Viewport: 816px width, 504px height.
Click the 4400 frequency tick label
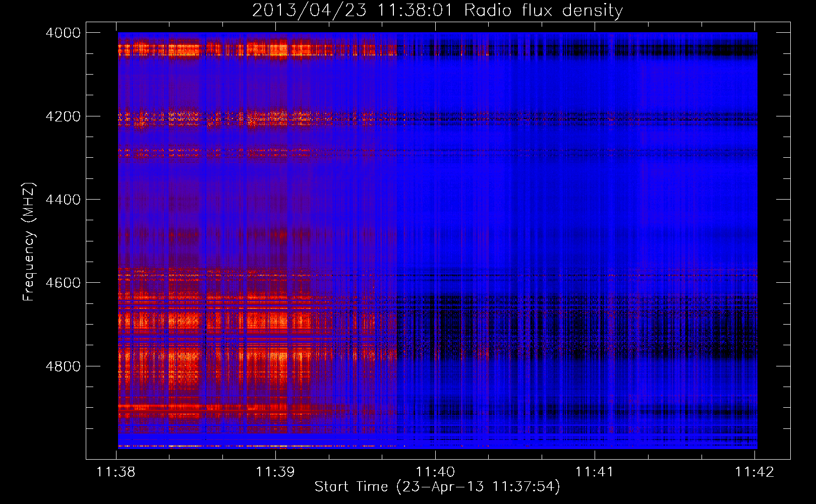63,200
